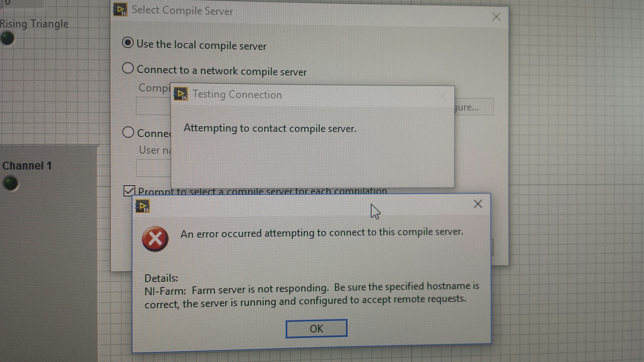Click the compile server name input field
Image resolution: width=644 pixels, height=362 pixels.
click(x=154, y=106)
